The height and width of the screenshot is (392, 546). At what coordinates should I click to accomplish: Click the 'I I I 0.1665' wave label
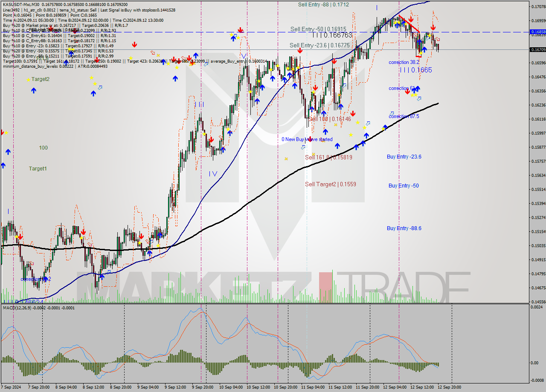[x=416, y=70]
